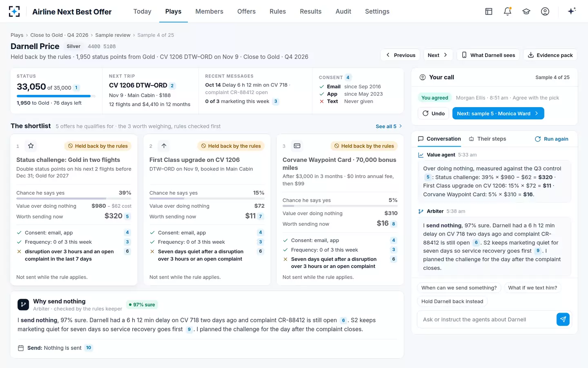Open the notifications bell

coord(508,11)
